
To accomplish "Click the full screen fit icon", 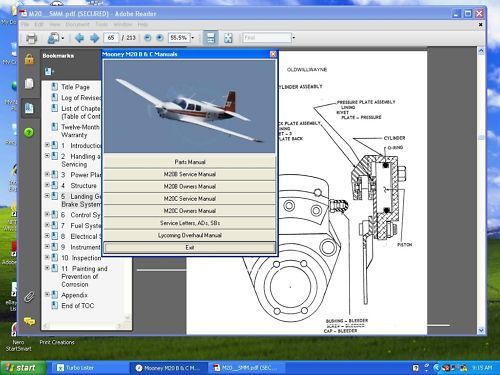I will 228,38.
